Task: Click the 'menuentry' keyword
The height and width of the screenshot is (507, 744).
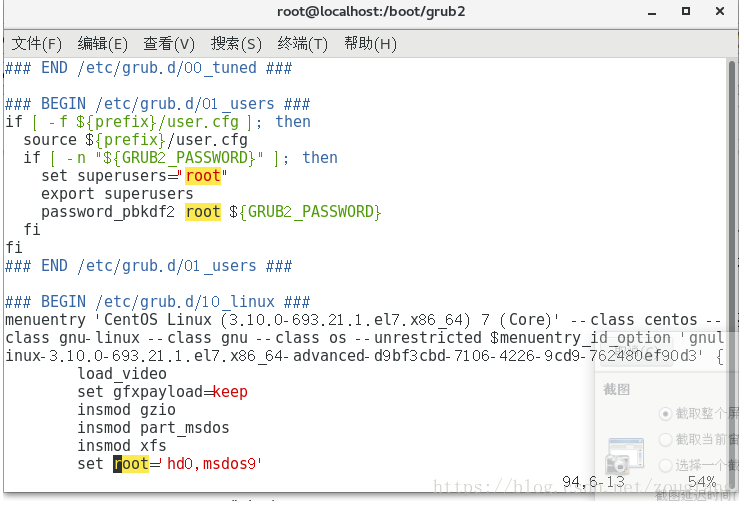Action: [45, 320]
